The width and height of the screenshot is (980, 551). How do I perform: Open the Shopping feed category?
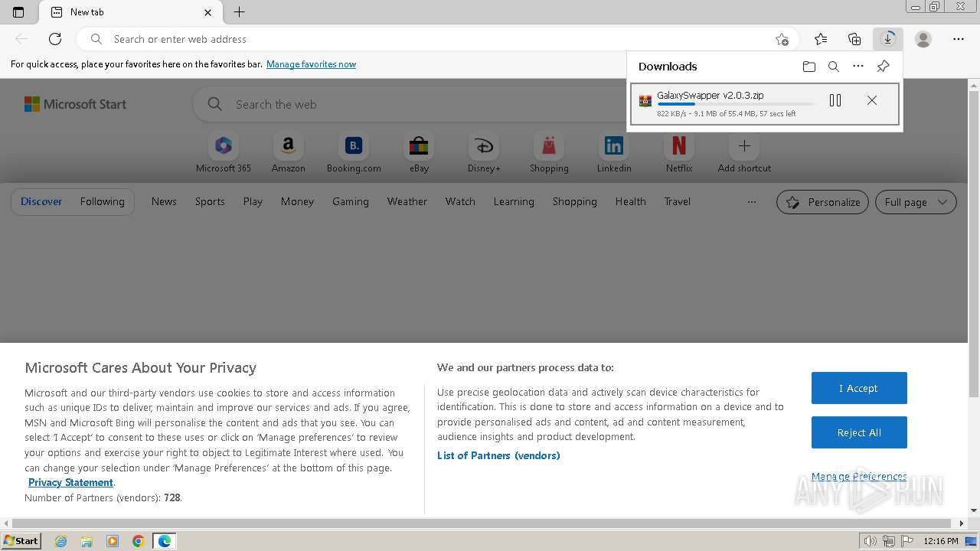[574, 201]
